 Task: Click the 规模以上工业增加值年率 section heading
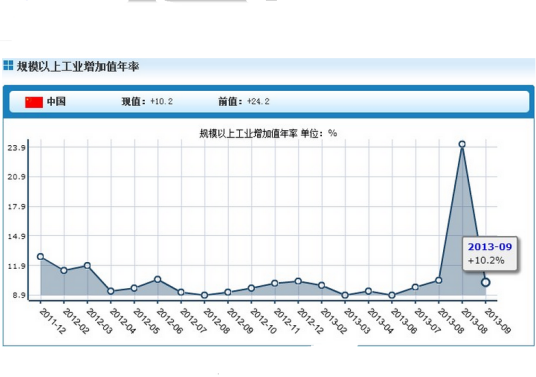[78, 66]
